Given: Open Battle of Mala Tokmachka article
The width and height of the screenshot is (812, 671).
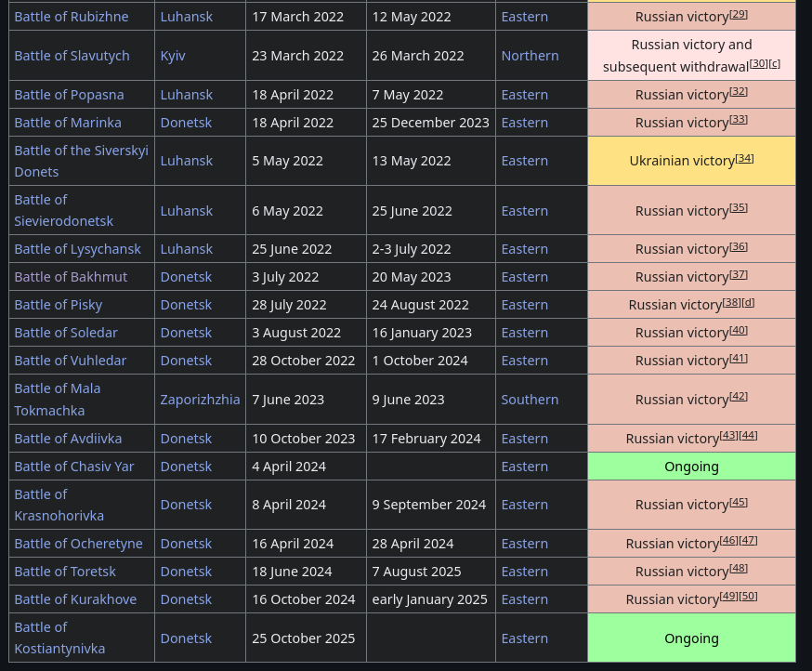Looking at the screenshot, I should [x=58, y=400].
